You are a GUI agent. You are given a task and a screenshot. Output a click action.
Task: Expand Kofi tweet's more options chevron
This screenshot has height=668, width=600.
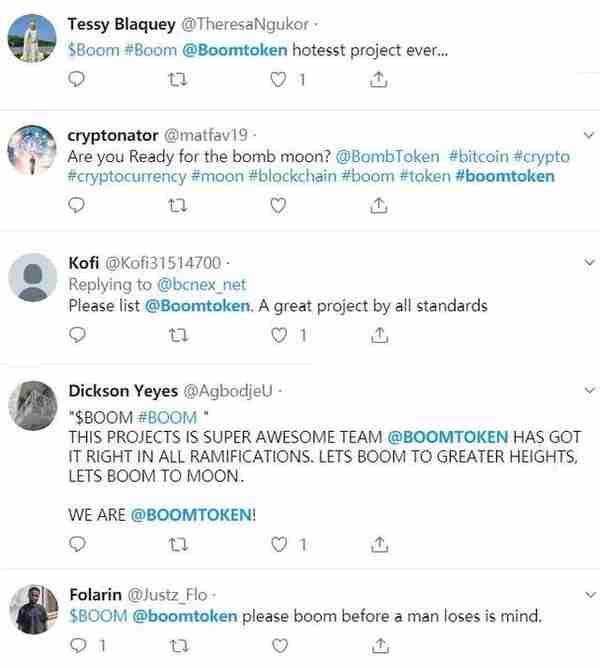[589, 262]
